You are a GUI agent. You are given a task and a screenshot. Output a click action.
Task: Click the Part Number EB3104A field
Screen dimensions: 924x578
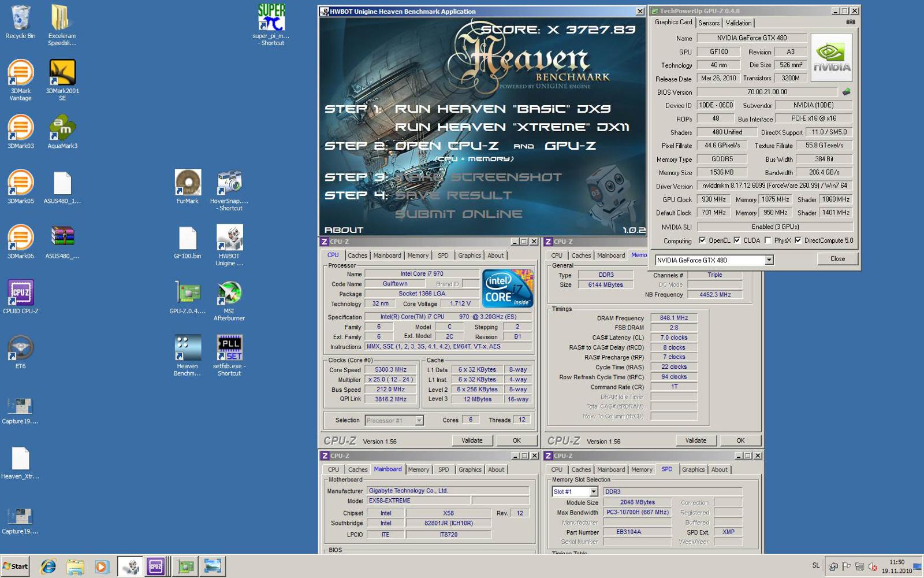click(638, 532)
